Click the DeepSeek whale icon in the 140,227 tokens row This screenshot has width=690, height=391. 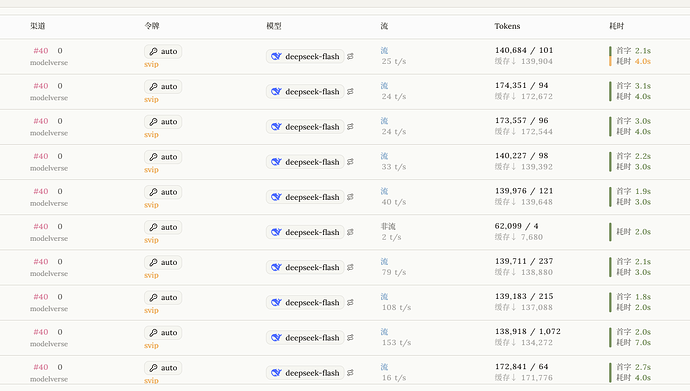(x=276, y=162)
